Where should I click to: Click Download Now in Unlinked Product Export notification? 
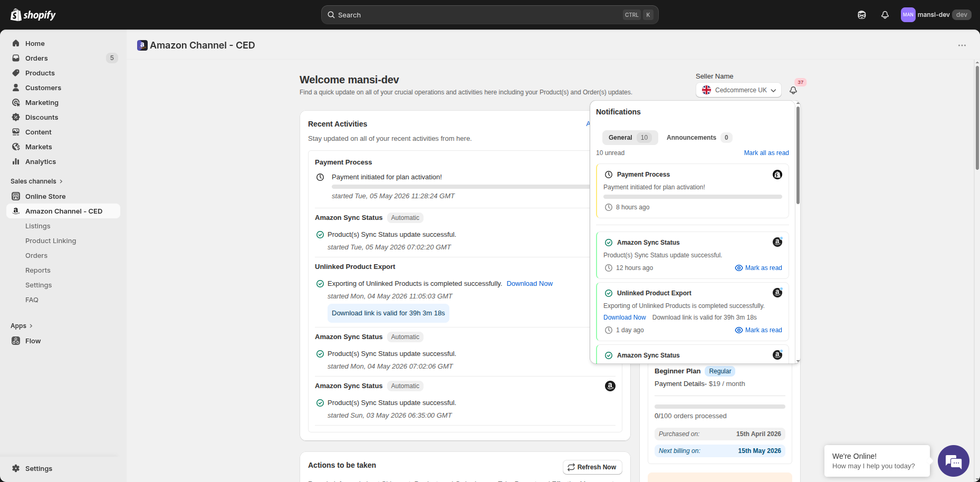pos(624,317)
